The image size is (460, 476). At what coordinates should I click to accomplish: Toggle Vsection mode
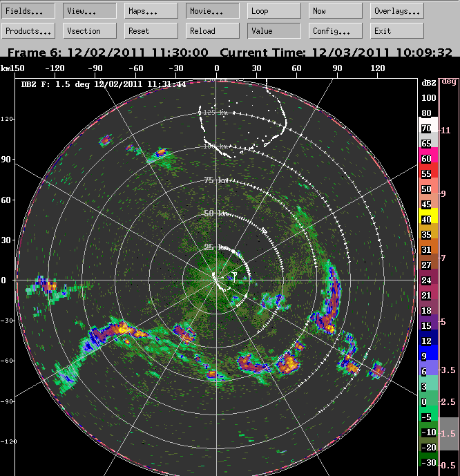(90, 31)
